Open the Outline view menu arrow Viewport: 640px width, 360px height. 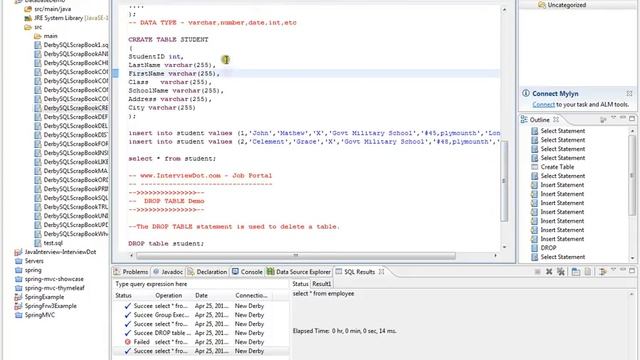pyautogui.click(x=613, y=118)
